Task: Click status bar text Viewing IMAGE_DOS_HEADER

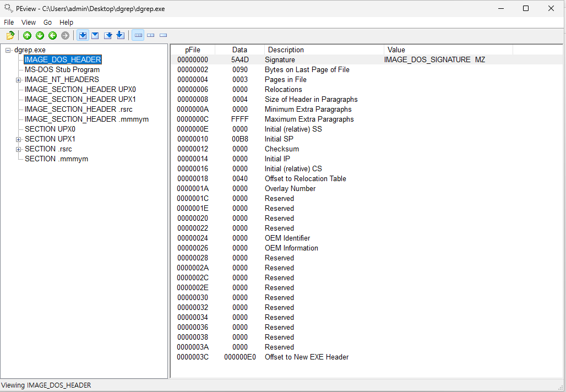Action: 46,385
